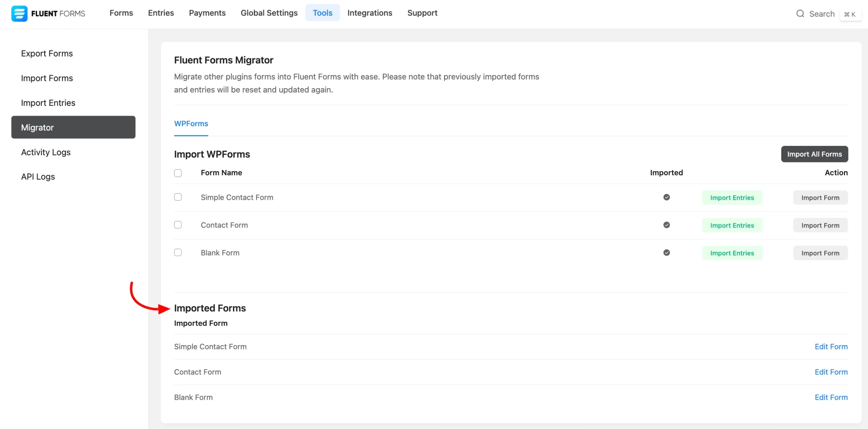Image resolution: width=868 pixels, height=429 pixels.
Task: Open the Integrations menu
Action: (x=370, y=13)
